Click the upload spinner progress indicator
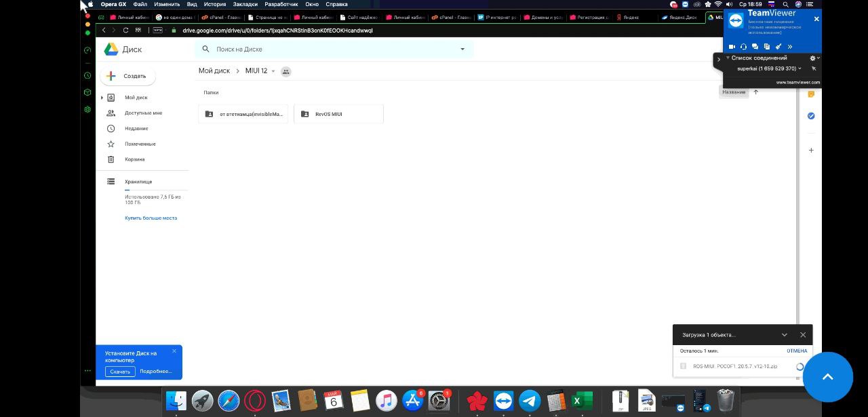The height and width of the screenshot is (417, 868). [x=800, y=366]
